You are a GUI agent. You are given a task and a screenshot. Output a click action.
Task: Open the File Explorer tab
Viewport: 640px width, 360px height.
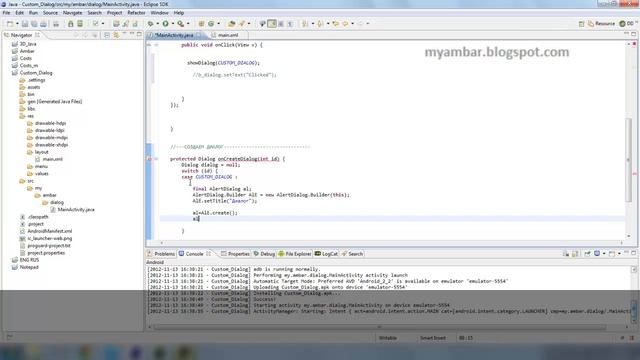tap(295, 254)
